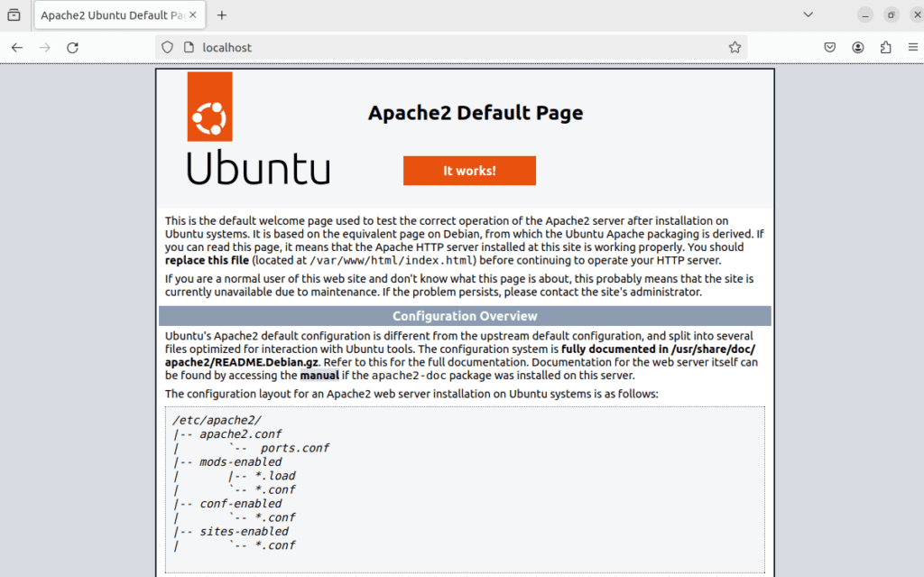Open the extensions puzzle-piece panel
Image resolution: width=924 pixels, height=577 pixels.
tap(885, 47)
